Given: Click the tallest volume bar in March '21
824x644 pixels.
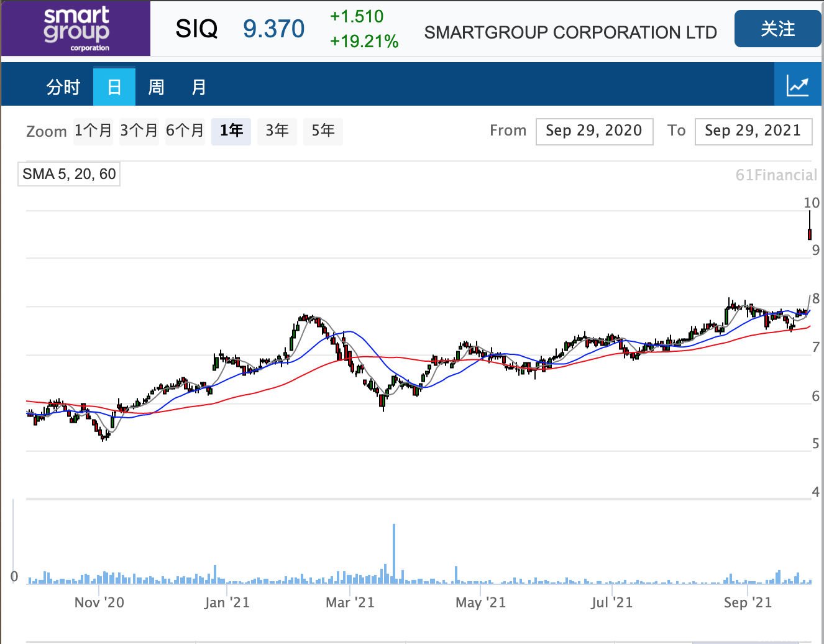Looking at the screenshot, I should (393, 553).
